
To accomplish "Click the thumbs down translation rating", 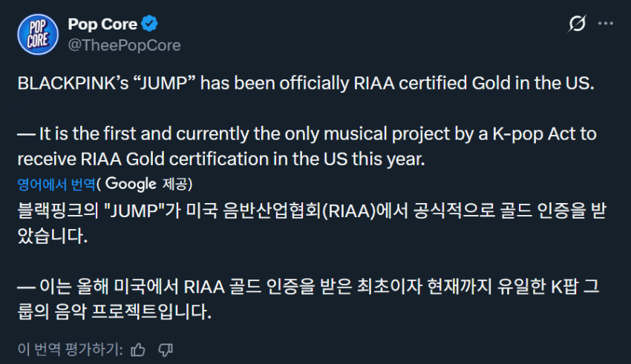I will [166, 348].
